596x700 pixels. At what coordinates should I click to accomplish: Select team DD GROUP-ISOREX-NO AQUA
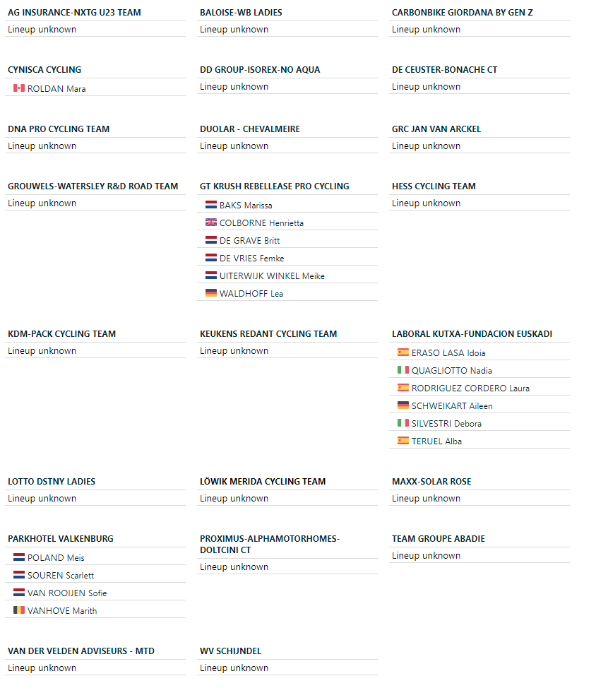(260, 70)
